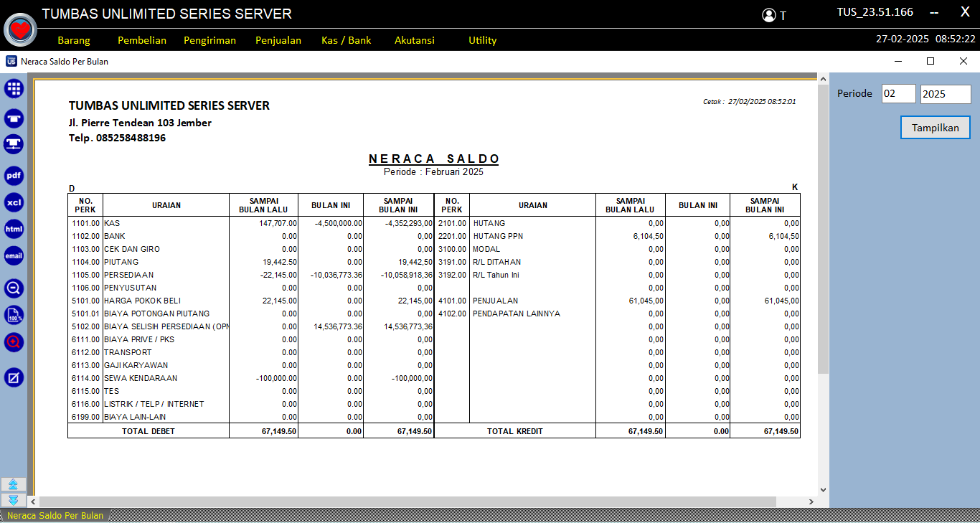Select the Neraca Saldo Per Bulan status bar tab
980x523 pixels.
55,515
